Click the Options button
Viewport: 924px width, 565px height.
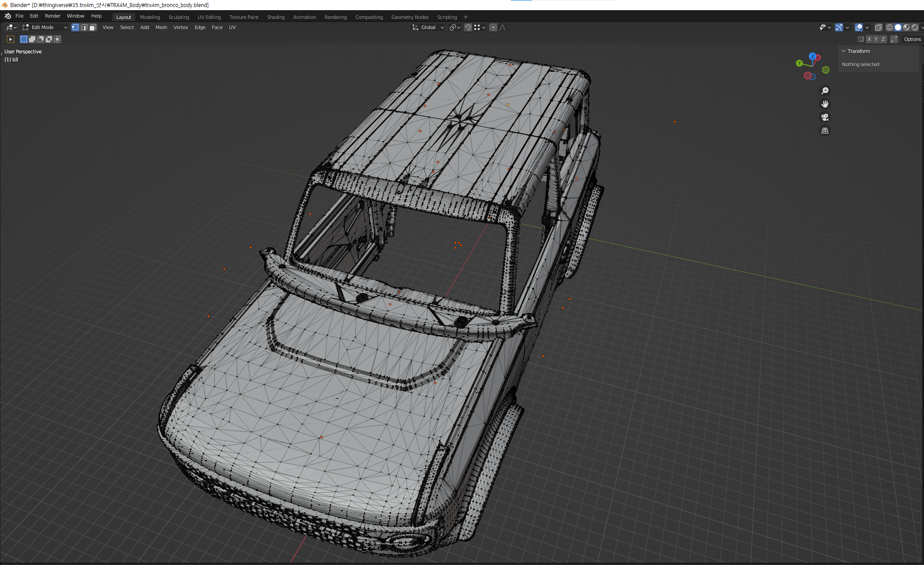912,39
